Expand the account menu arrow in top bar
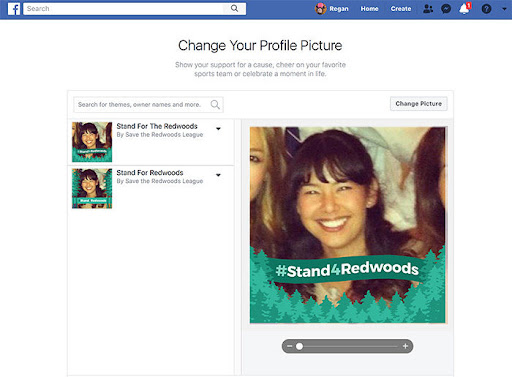 click(504, 9)
